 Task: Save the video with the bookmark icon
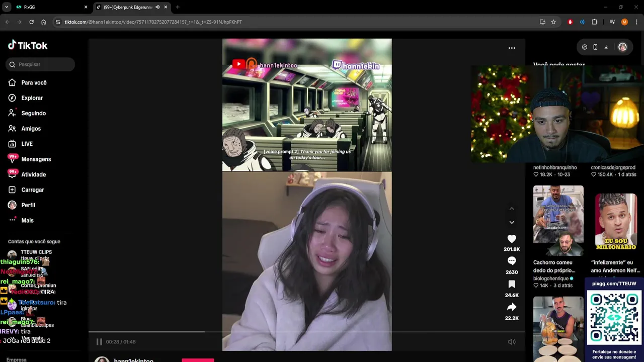(x=512, y=284)
